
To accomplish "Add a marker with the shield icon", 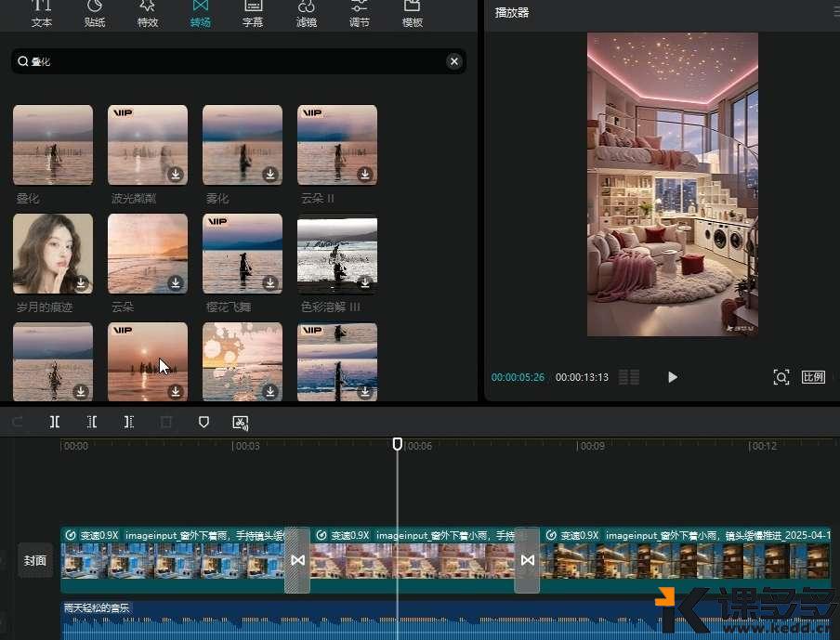I will click(203, 423).
